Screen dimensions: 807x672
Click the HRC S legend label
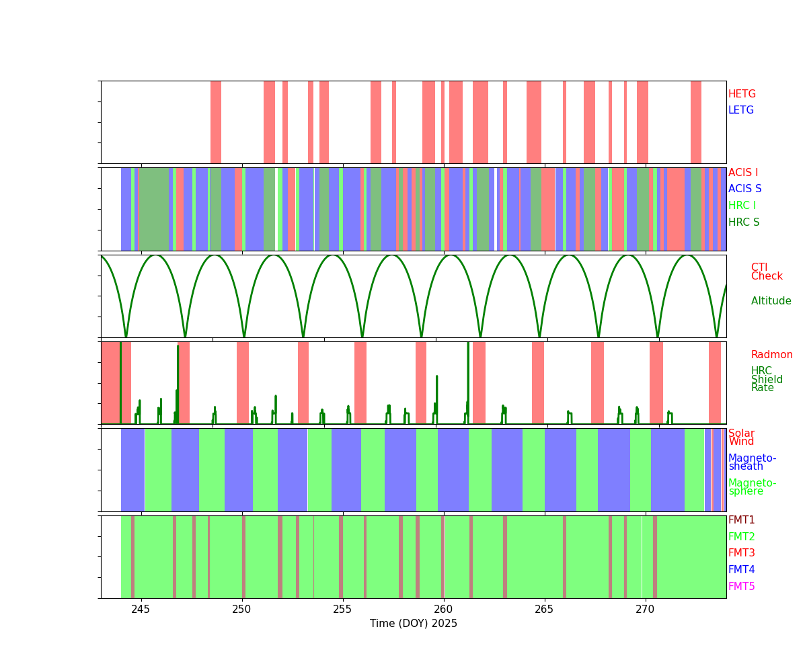(x=744, y=222)
